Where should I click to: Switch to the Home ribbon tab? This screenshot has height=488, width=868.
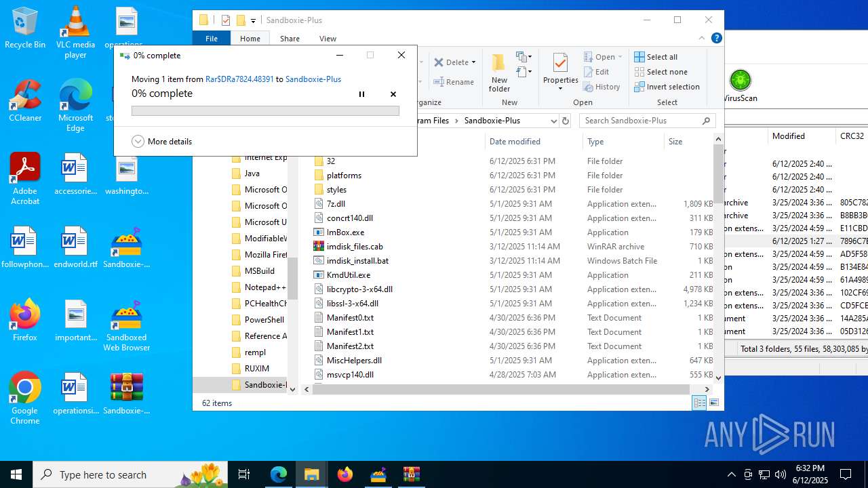coord(250,39)
